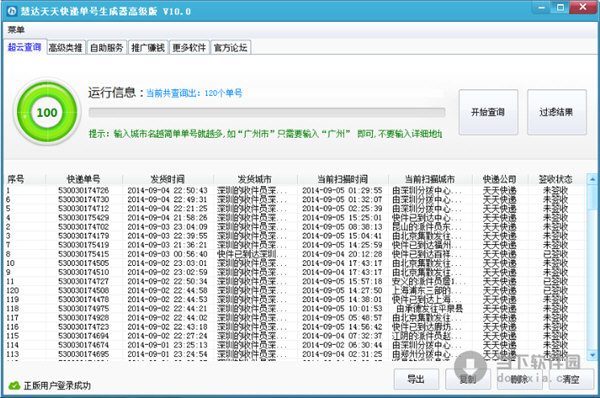Select tracking number 530030174695
Image resolution: width=600 pixels, height=398 pixels.
pos(83,354)
